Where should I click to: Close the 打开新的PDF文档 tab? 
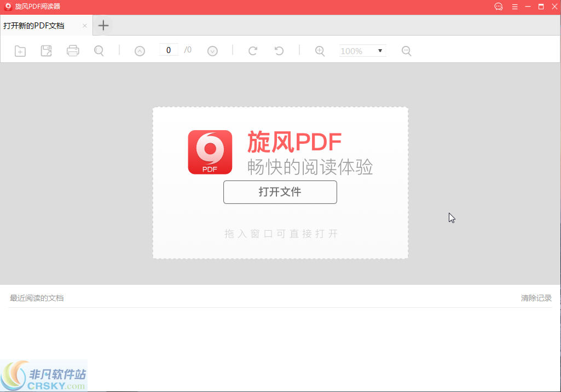(x=85, y=26)
